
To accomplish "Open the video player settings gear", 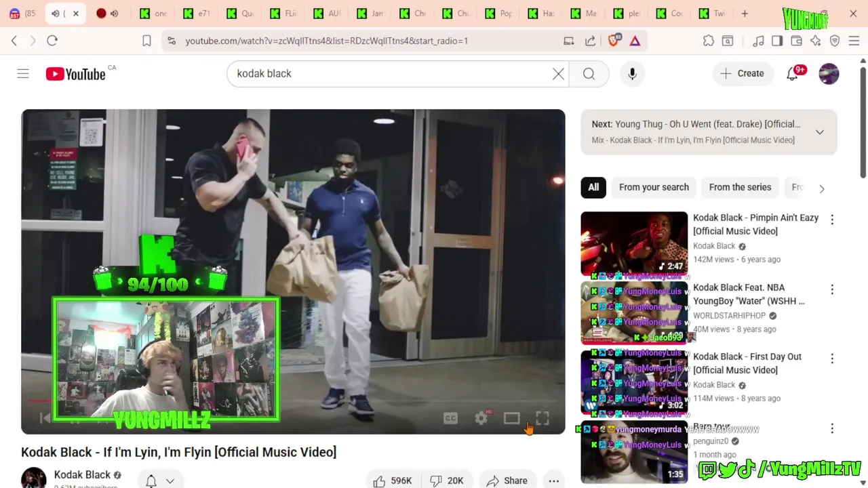I will 481,419.
